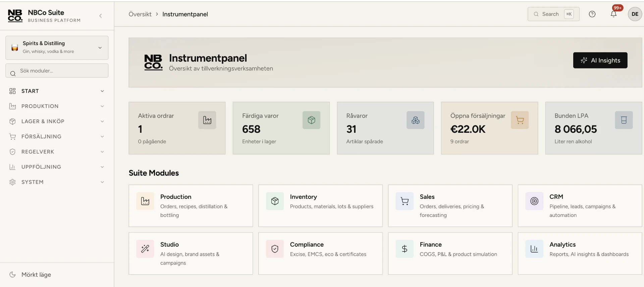Open the notifications bell icon
The width and height of the screenshot is (644, 287).
tap(613, 14)
